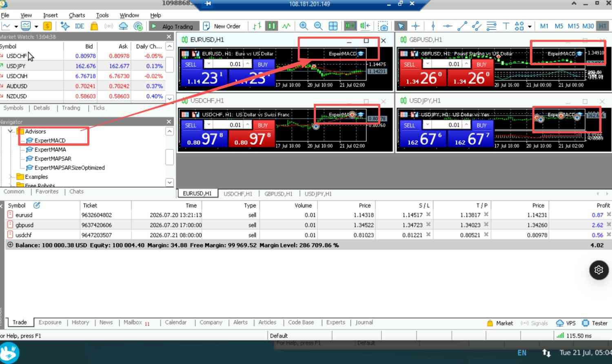Click BUY on the USDCHF chart

click(263, 125)
